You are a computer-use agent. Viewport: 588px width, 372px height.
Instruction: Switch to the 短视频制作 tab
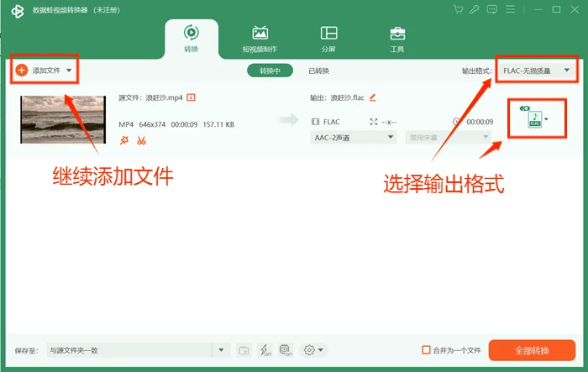[x=260, y=39]
